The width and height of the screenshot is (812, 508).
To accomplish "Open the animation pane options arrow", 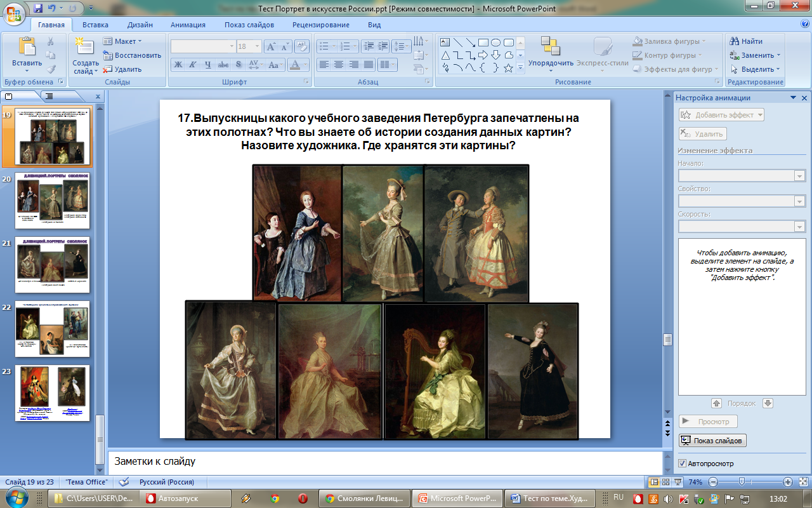I will point(793,98).
